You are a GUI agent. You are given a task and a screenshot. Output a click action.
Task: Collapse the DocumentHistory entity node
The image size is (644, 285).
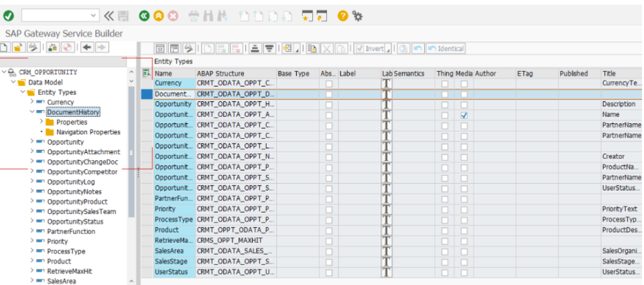click(32, 111)
